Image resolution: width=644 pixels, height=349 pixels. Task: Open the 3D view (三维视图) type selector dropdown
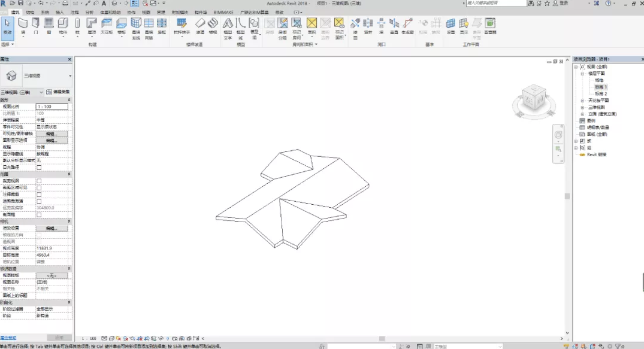[70, 76]
